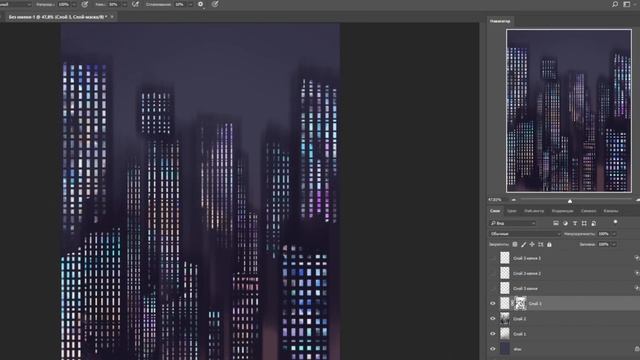Select the Navigator panel tab
Image resolution: width=640 pixels, height=360 pixels.
coord(500,21)
